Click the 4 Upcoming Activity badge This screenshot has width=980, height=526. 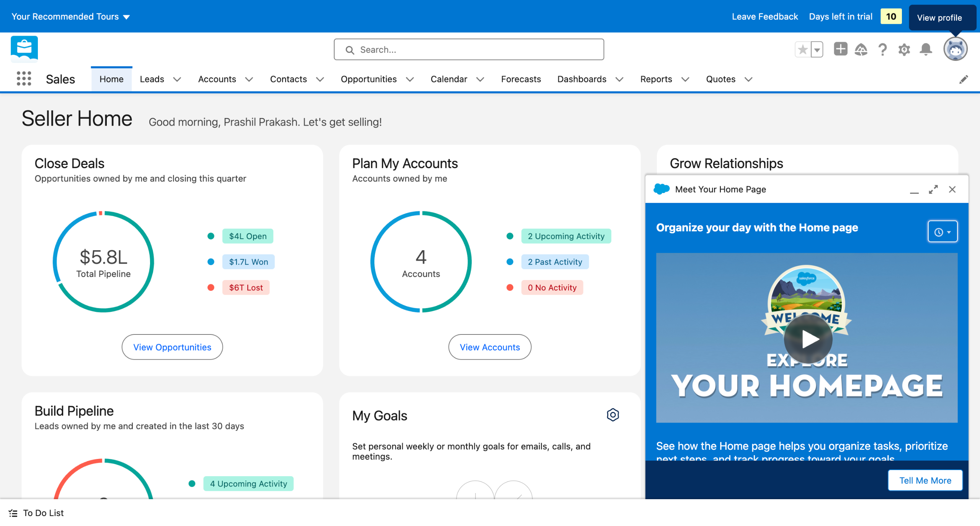point(248,483)
